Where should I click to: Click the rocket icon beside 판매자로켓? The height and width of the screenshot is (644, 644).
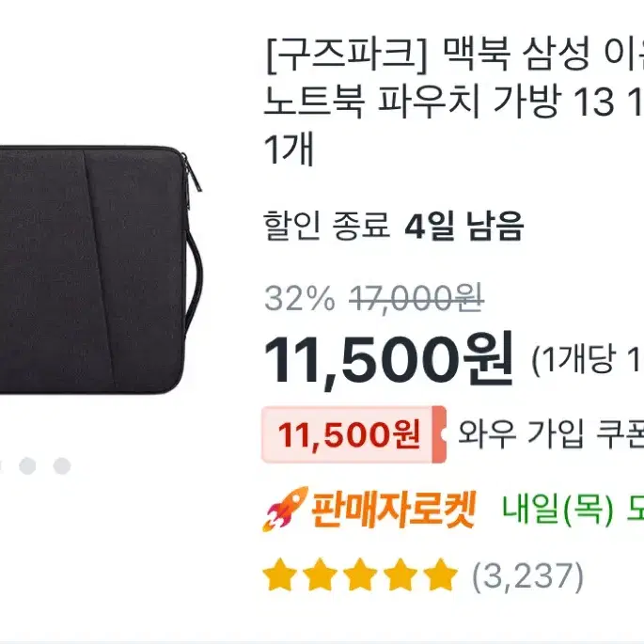pyautogui.click(x=285, y=510)
